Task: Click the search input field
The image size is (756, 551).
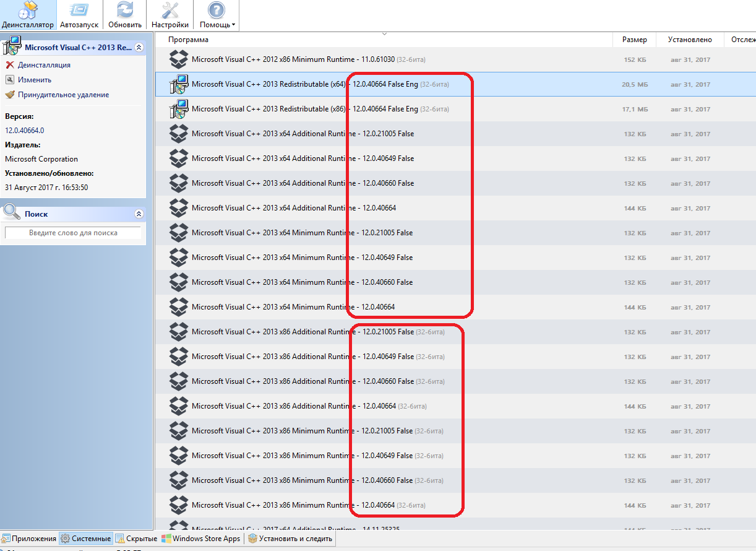Action: click(x=73, y=233)
